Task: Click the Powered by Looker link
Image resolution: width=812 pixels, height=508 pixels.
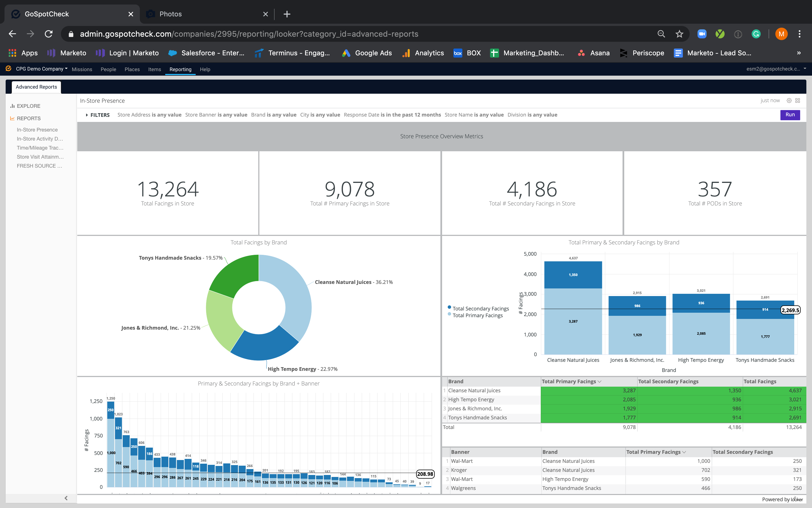Action: 782,499
